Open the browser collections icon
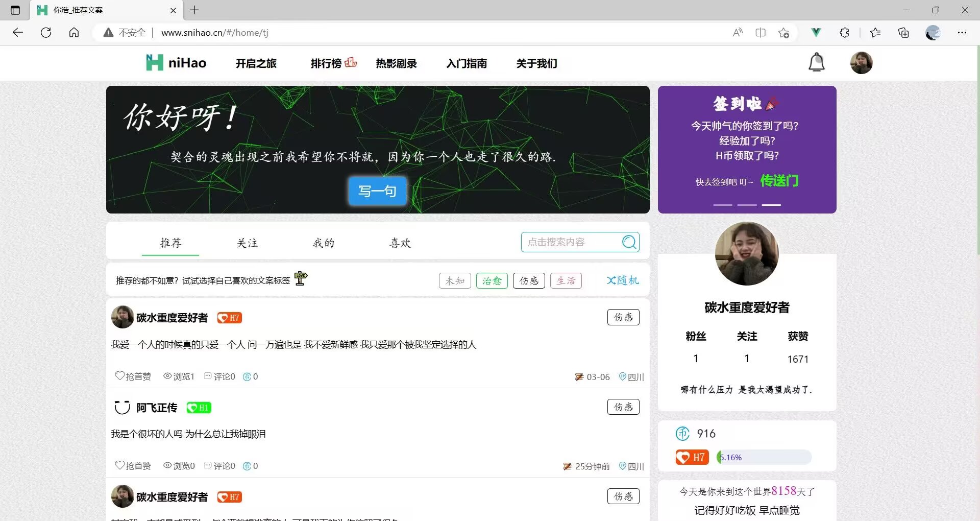This screenshot has width=980, height=521. click(903, 33)
